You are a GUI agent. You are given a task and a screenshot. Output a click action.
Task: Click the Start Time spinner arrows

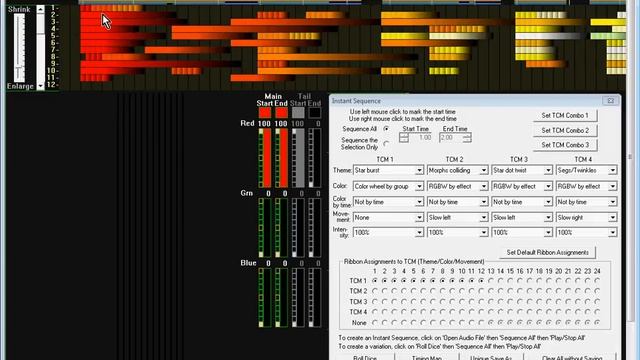(x=404, y=138)
